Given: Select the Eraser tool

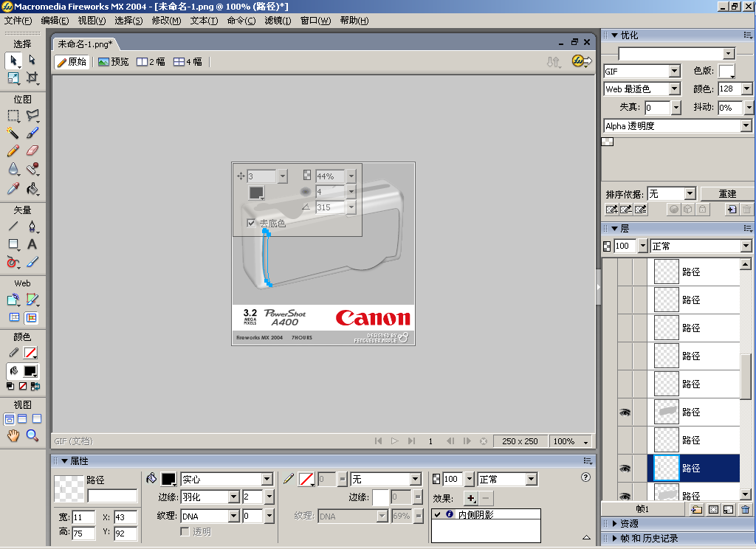Looking at the screenshot, I should 32,151.
